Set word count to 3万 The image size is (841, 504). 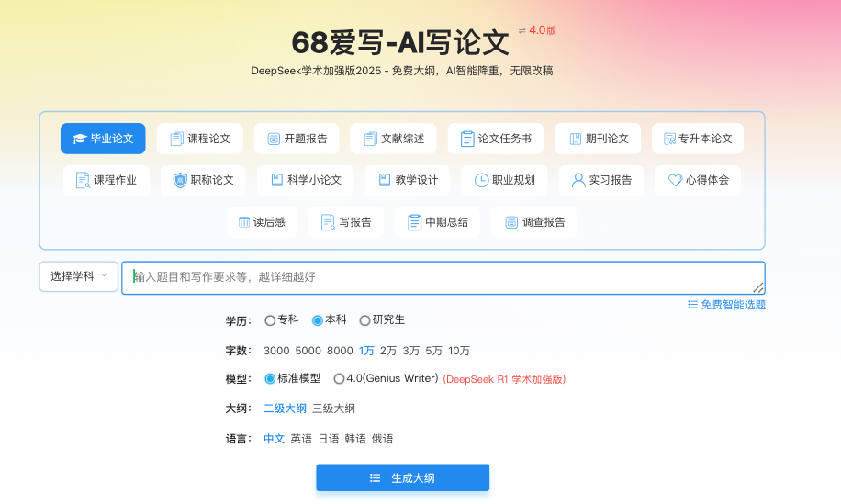click(410, 351)
